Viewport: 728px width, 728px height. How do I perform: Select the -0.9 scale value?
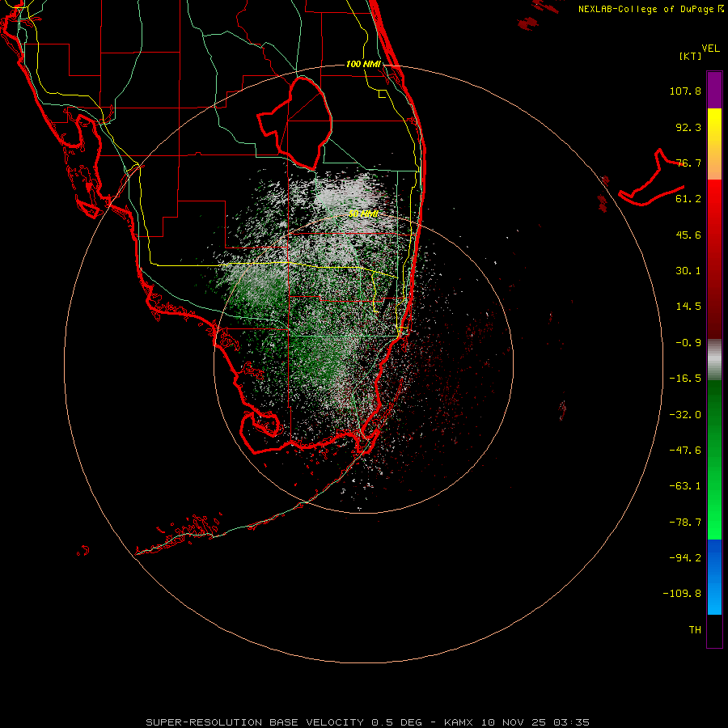688,343
